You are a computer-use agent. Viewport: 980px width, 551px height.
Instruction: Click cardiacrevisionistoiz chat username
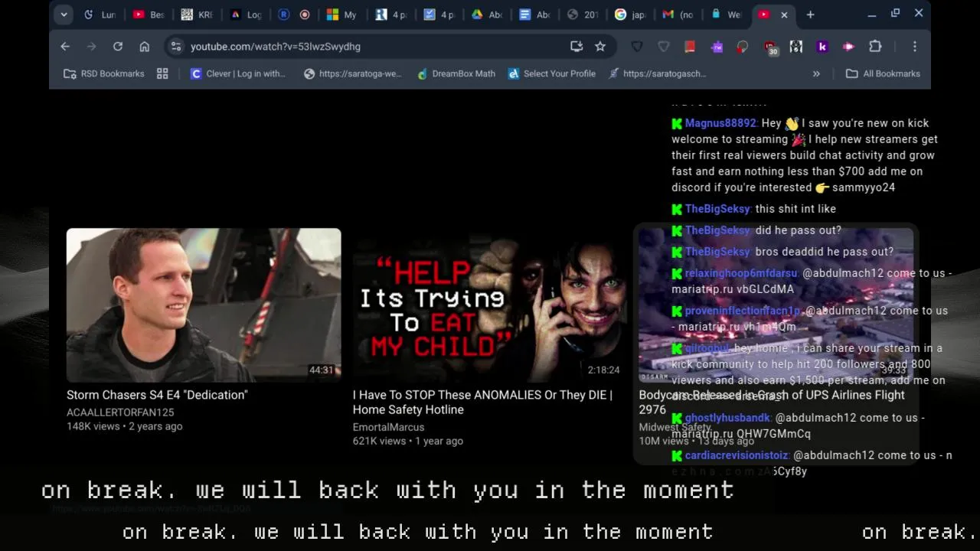736,455
